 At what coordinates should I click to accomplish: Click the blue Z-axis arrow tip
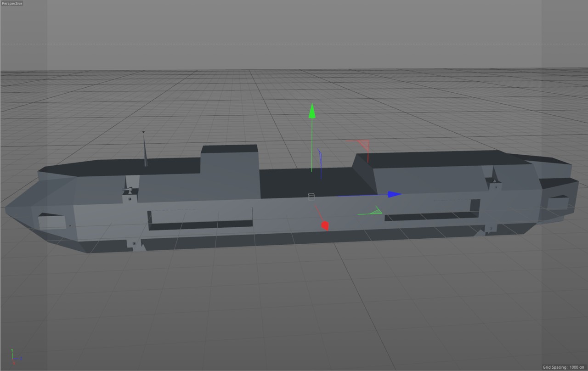point(394,194)
